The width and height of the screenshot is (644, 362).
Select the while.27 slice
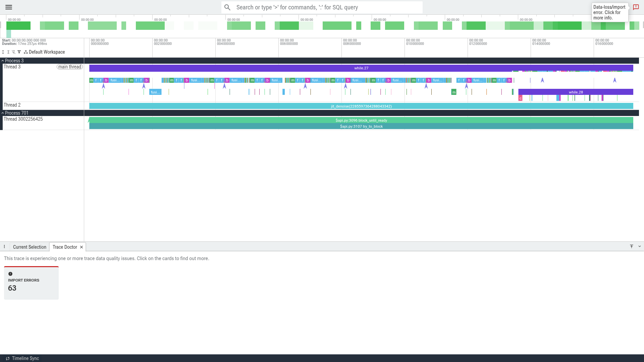coord(361,68)
